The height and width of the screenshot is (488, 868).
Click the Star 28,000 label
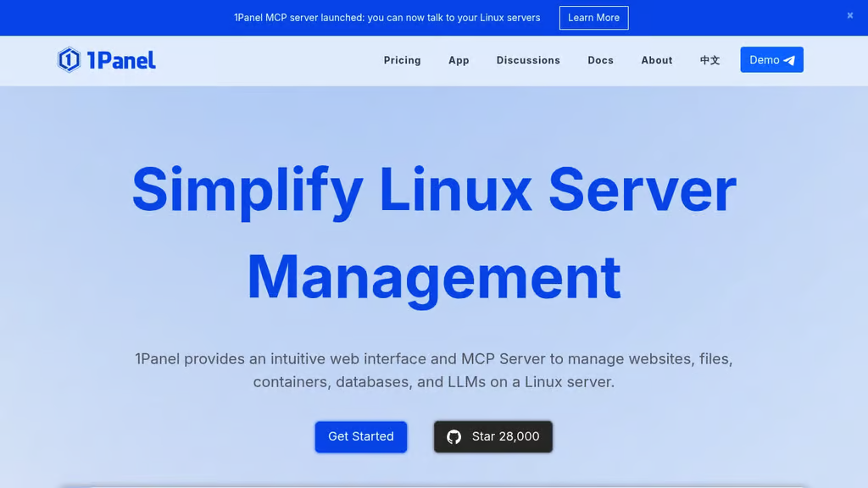click(x=505, y=436)
